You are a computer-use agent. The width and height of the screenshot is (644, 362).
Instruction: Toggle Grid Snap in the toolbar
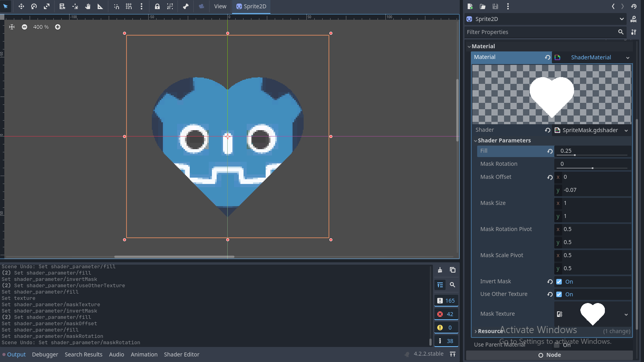coord(129,6)
